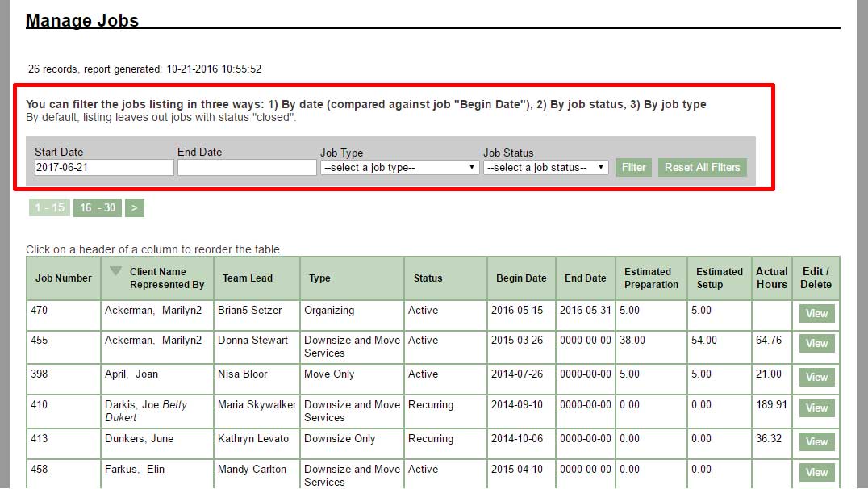
Task: Click the Start Date input field
Action: [x=104, y=167]
